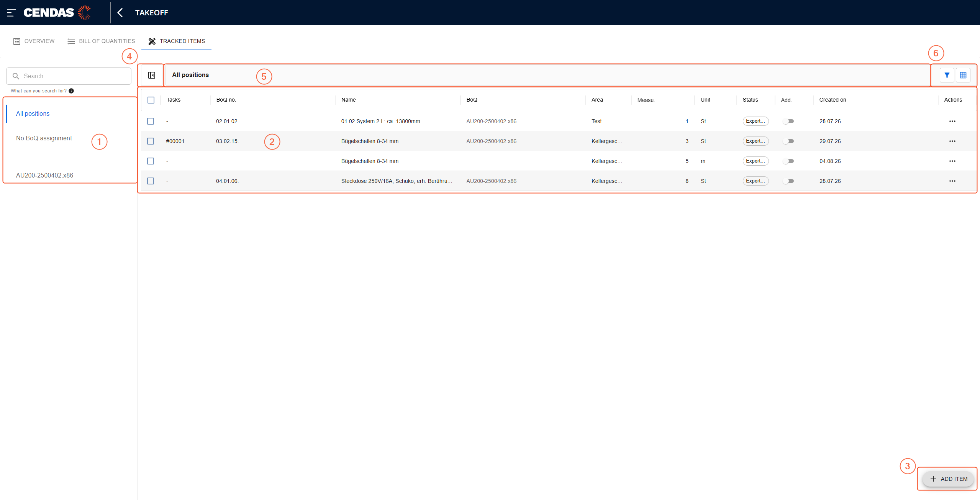This screenshot has height=500, width=980.
Task: Toggle Add. switch for 02.01.02. row
Action: 788,121
